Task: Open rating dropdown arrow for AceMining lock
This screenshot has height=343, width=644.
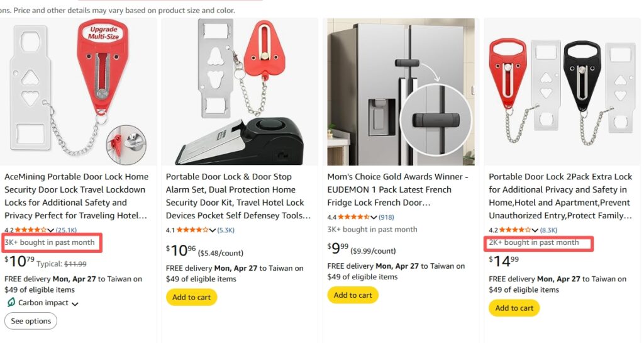Action: click(x=52, y=230)
